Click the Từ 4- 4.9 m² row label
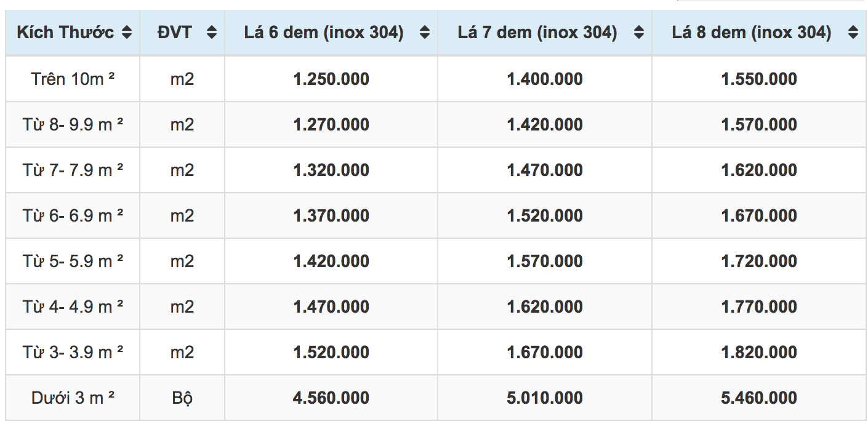The width and height of the screenshot is (868, 421). point(73,307)
